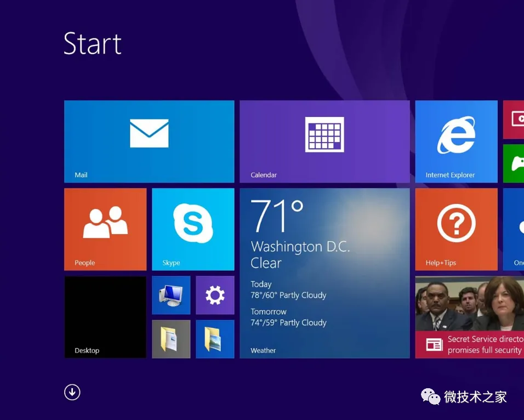
Task: Click the Secret Service director headline text
Action: (x=486, y=344)
